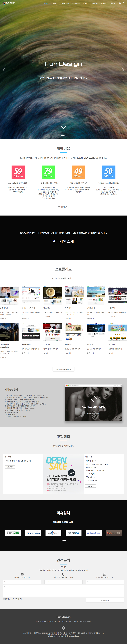Open the 인터지에스지 portfolio thumbnail
127x644 pixels.
[x=31, y=332]
